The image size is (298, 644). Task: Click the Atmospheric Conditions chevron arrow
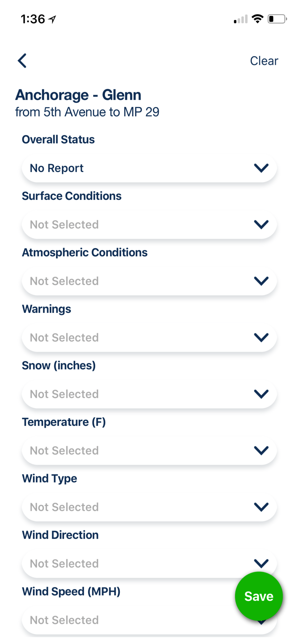(x=261, y=281)
